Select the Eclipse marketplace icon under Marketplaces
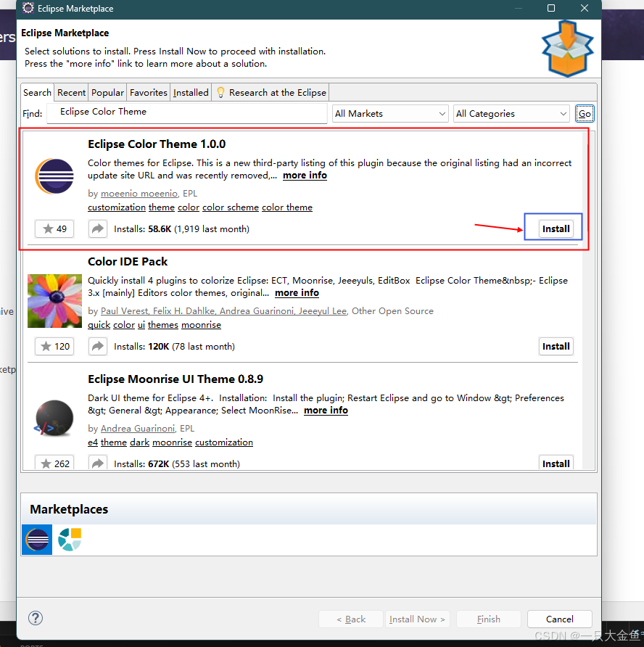 click(x=37, y=540)
